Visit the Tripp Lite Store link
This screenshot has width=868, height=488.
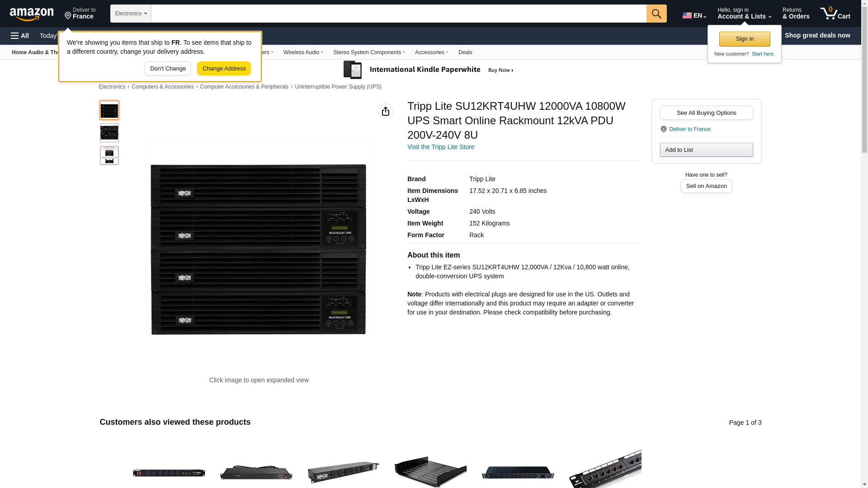tap(441, 147)
